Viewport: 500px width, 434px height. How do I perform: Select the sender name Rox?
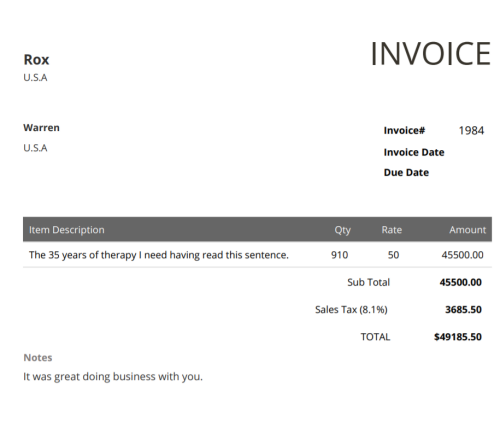(x=36, y=60)
